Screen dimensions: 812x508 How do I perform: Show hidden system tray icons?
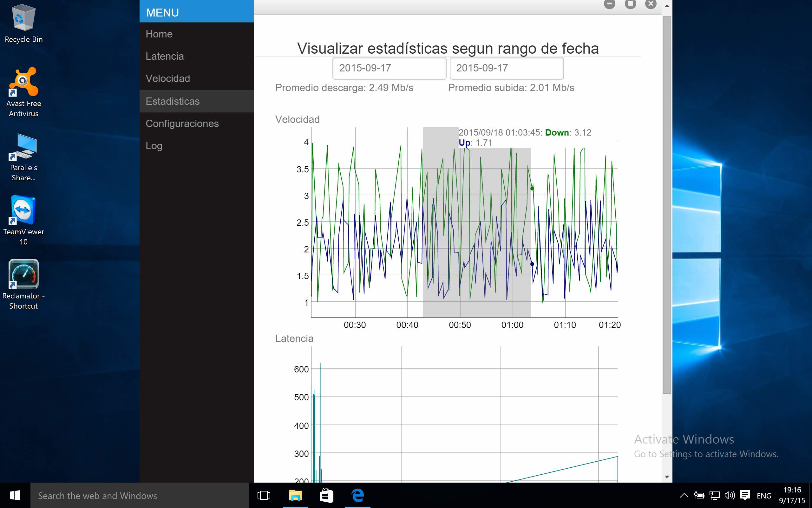click(684, 496)
